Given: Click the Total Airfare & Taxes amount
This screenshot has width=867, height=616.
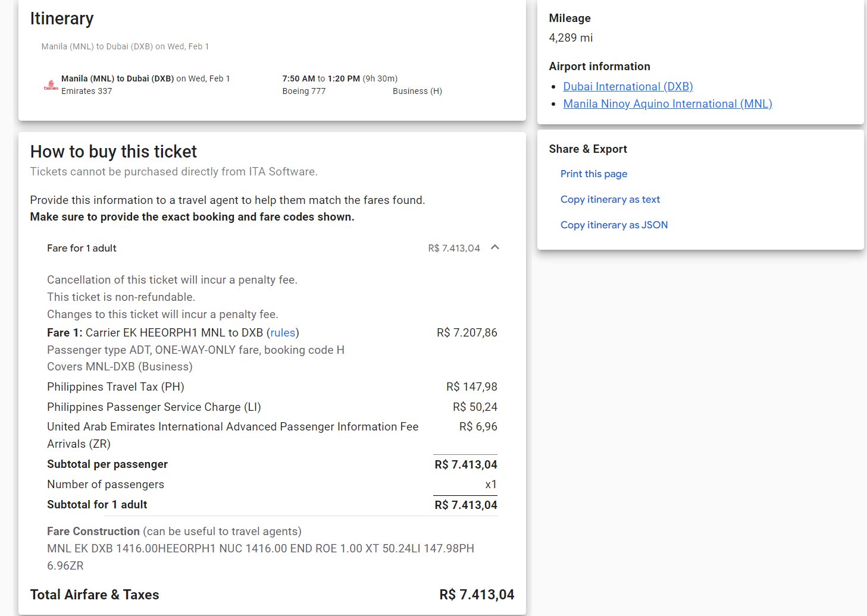Looking at the screenshot, I should point(477,595).
